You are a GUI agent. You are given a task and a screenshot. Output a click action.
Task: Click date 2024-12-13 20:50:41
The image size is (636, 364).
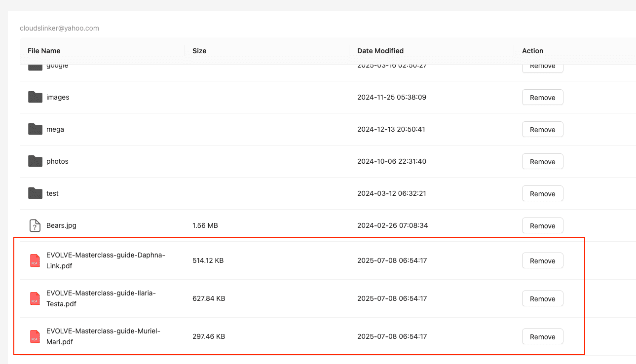click(391, 129)
